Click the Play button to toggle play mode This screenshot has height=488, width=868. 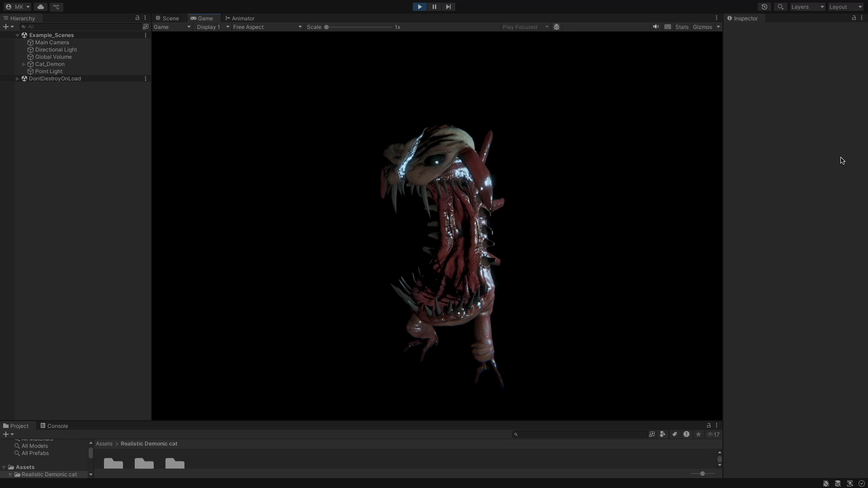(x=420, y=7)
